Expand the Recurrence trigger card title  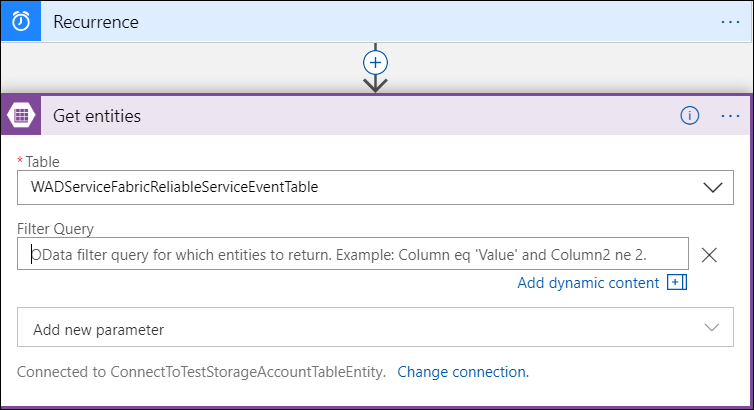click(96, 22)
